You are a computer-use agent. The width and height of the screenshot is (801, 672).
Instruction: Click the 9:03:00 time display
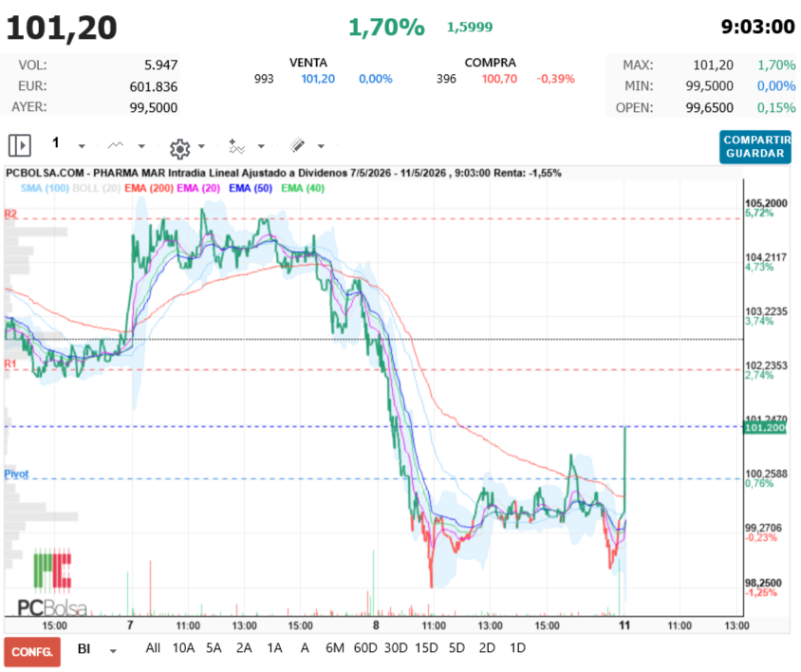pos(757,27)
